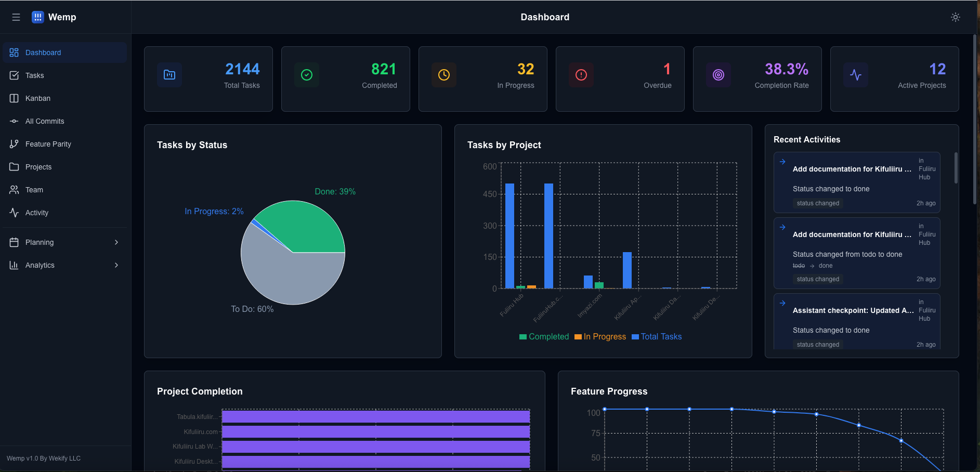Click the Projects folder icon in sidebar
Viewport: 980px width, 472px height.
tap(14, 167)
